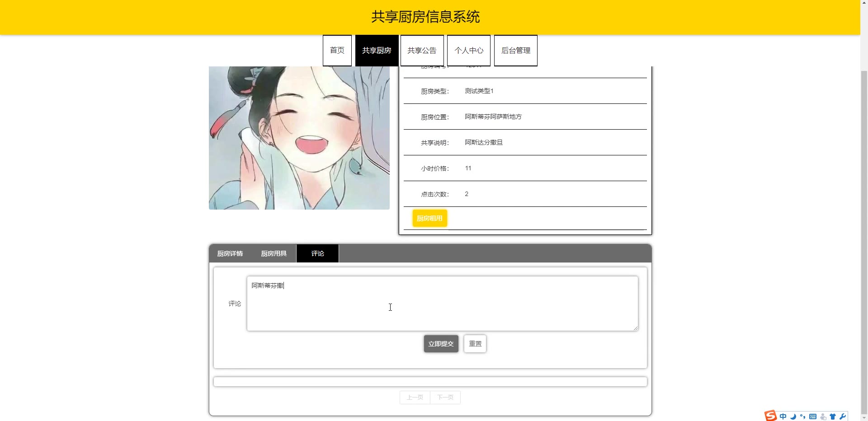This screenshot has height=421, width=868.
Task: Switch to the 厨房详情 tab
Action: click(230, 253)
